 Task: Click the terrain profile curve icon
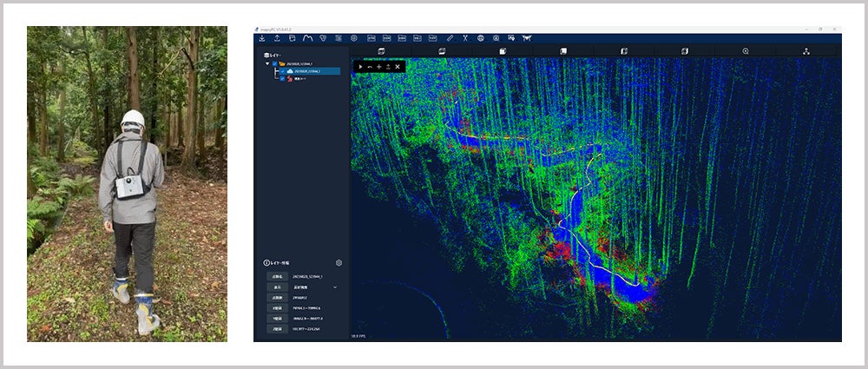pos(307,38)
